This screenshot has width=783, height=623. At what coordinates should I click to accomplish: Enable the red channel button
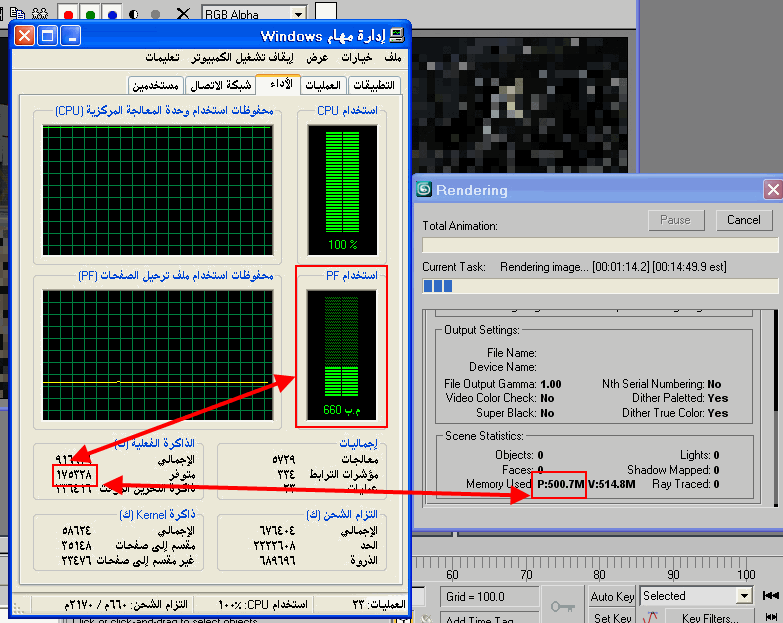68,12
